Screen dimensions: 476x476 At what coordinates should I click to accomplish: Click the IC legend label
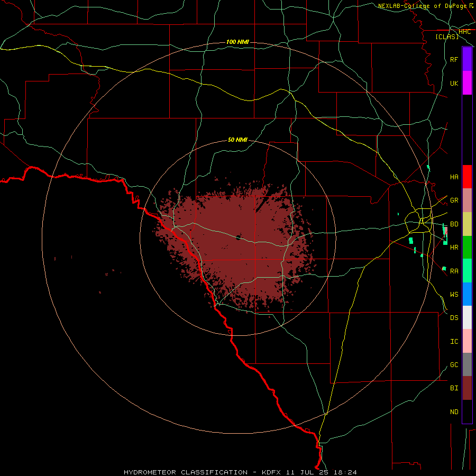[454, 341]
